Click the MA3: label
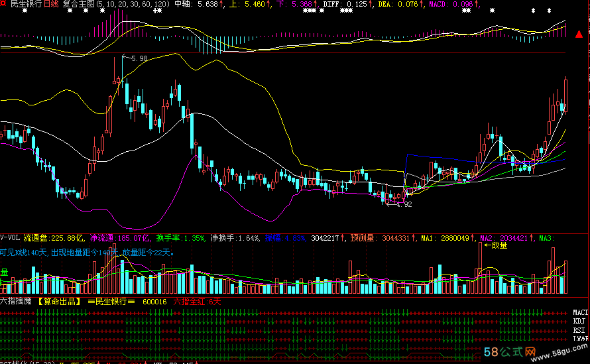The height and width of the screenshot is (364, 590). coord(547,238)
